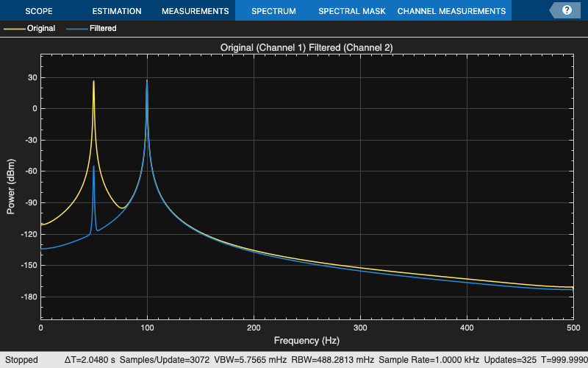Toggle the Filtered legend entry
This screenshot has height=368, width=588.
(x=91, y=28)
